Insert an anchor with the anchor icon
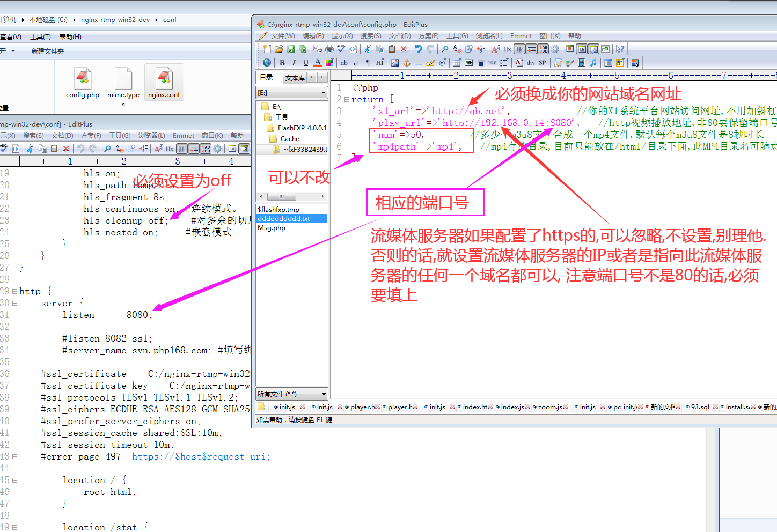Viewport: 777px width, 532px height. tap(407, 63)
